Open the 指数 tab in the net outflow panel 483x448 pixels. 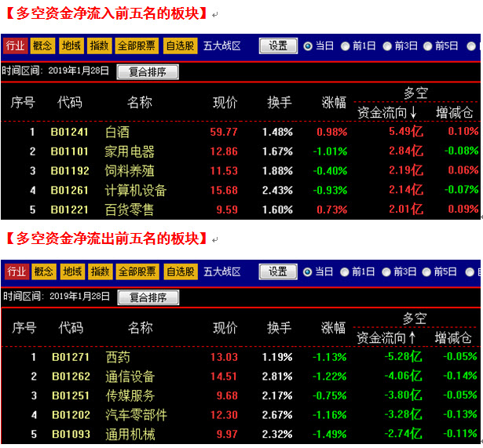click(x=101, y=271)
